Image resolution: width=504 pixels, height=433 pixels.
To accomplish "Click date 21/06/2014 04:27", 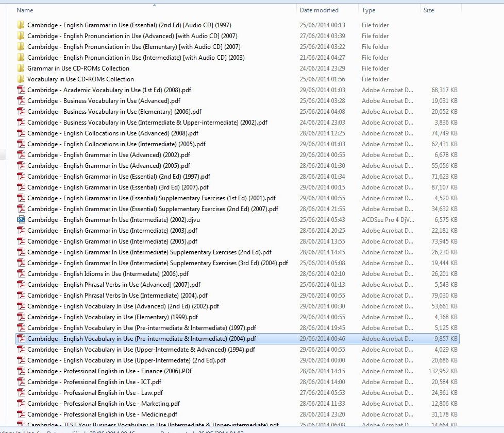I will (323, 58).
